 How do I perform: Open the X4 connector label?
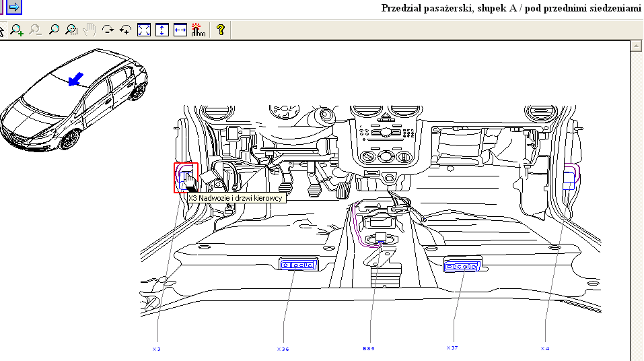click(x=545, y=349)
